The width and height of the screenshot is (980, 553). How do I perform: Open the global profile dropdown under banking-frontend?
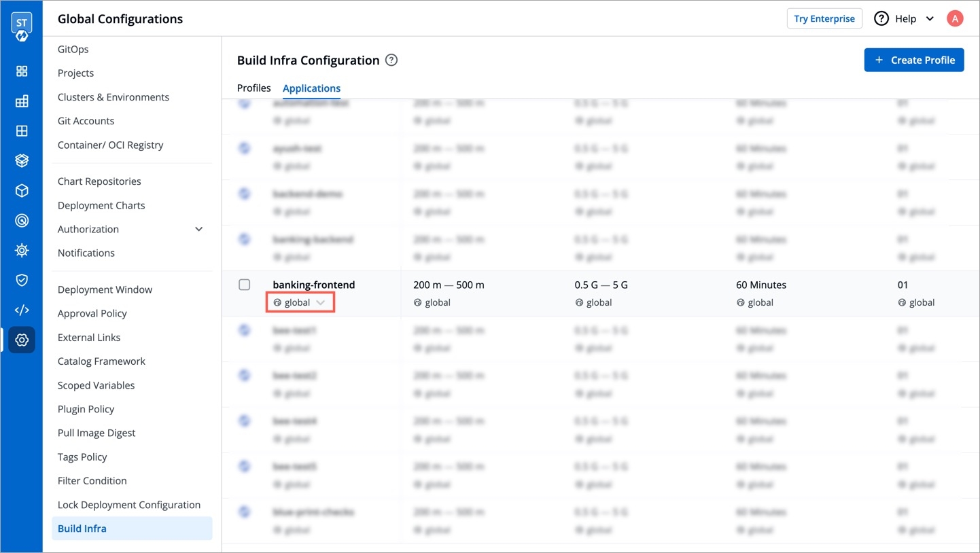(300, 302)
